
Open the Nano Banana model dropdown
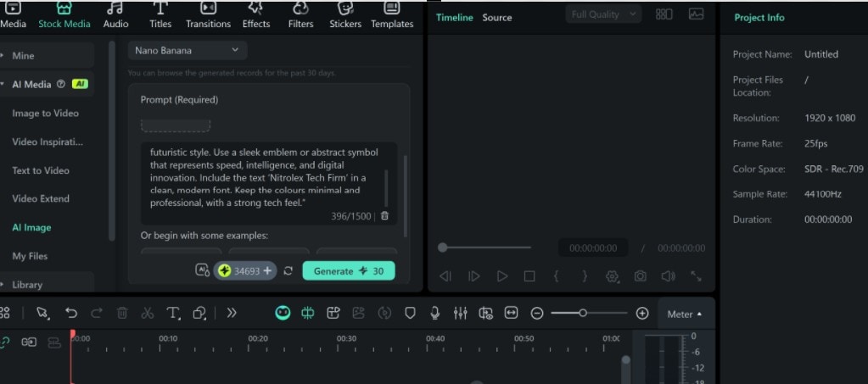[x=188, y=50]
